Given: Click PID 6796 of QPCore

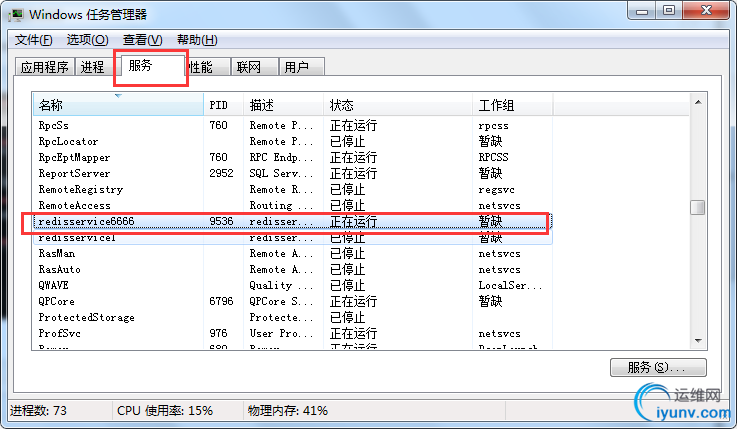Looking at the screenshot, I should click(221, 301).
